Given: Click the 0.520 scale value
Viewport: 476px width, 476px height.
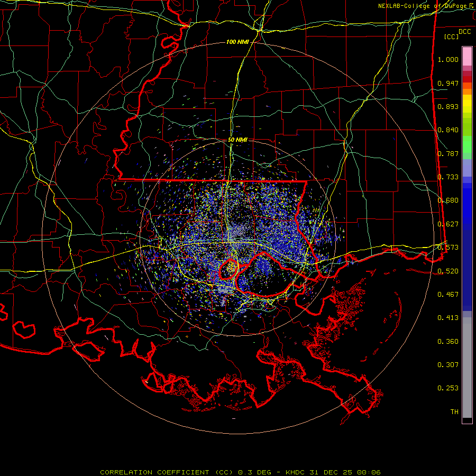Looking at the screenshot, I should (x=448, y=271).
